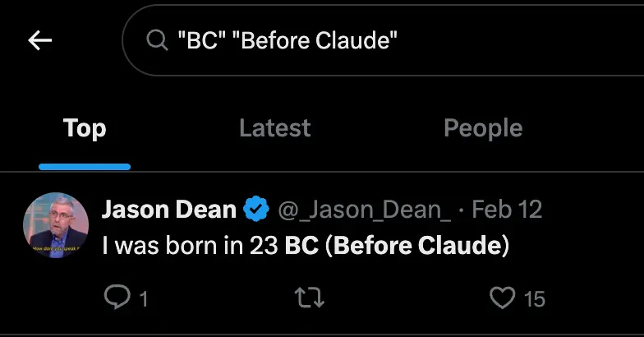
Task: Open the Jason Dean display name
Action: (169, 209)
